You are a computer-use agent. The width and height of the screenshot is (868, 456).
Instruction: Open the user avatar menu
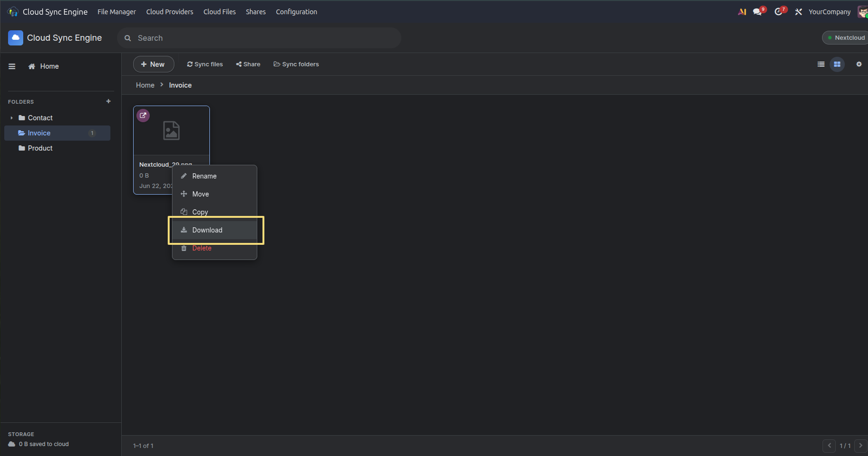click(862, 12)
